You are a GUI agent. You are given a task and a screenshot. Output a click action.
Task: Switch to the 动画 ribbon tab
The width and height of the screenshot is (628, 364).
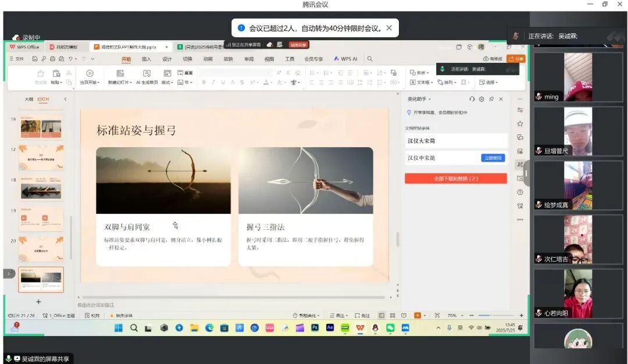click(x=208, y=59)
